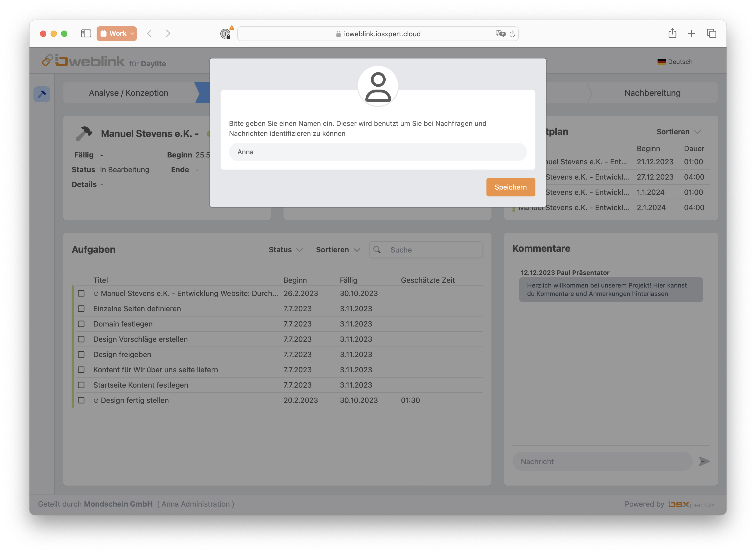Viewport: 756px width, 554px height.
Task: Click the Titel column header
Action: point(101,280)
